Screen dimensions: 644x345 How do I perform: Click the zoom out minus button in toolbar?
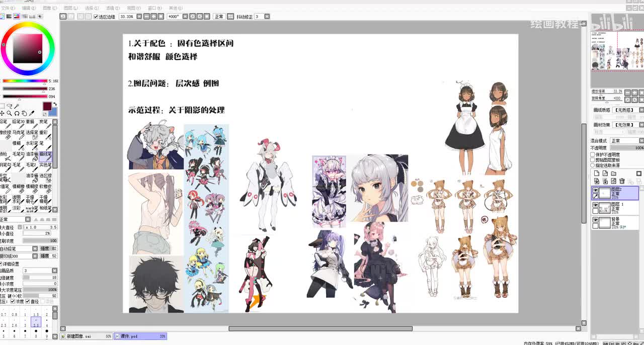(x=146, y=17)
